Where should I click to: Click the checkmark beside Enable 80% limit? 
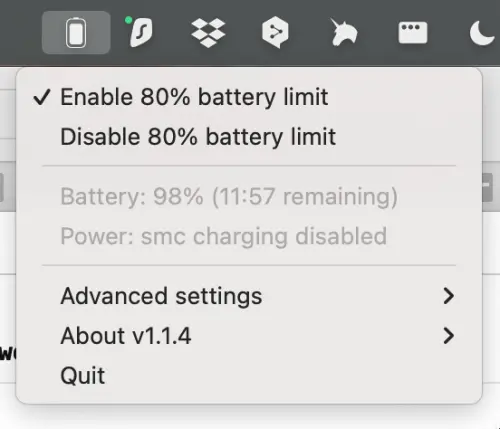42,97
